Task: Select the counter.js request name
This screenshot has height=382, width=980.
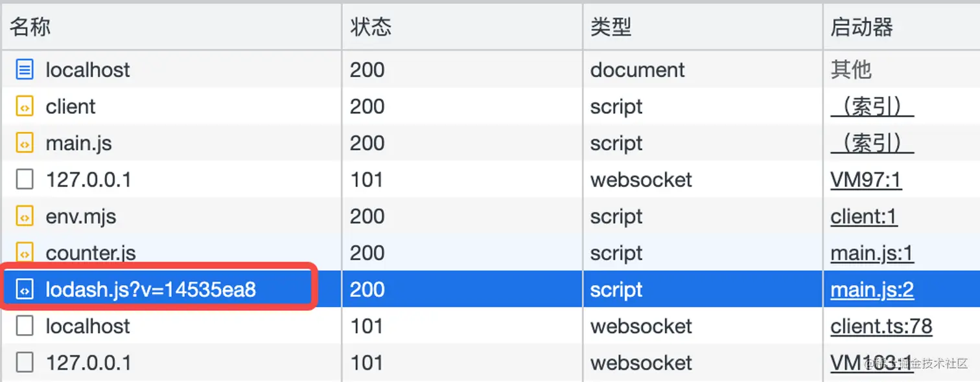Action: click(91, 253)
